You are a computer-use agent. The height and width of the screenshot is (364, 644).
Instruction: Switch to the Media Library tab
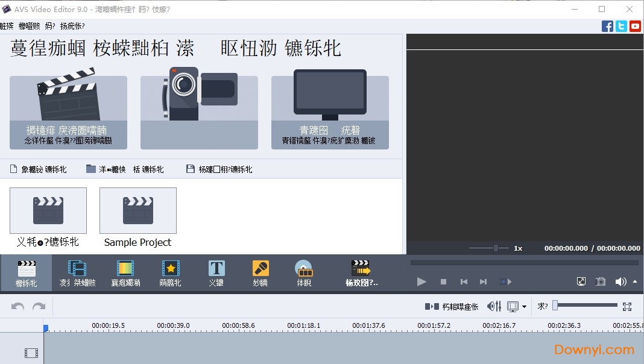[27, 272]
